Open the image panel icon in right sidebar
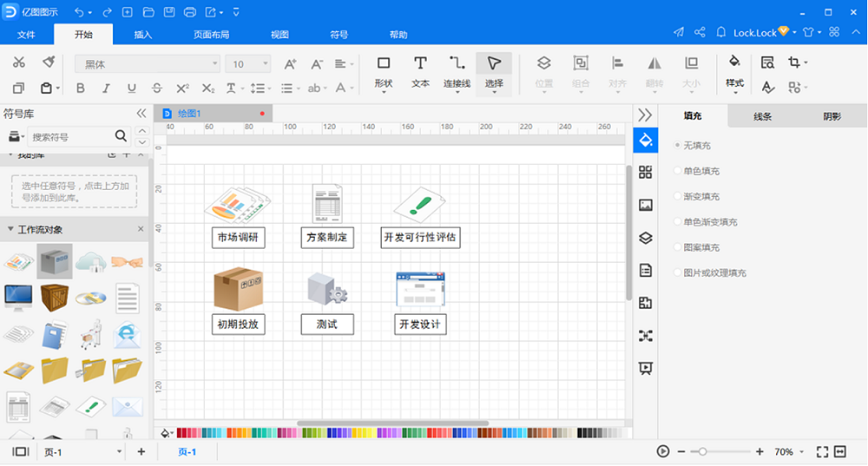Screen dimensions: 868x466 tap(646, 206)
